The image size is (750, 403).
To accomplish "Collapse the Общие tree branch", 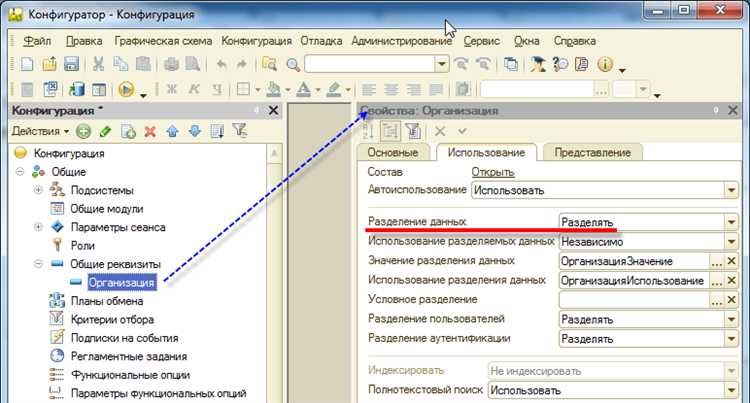I will (x=20, y=171).
